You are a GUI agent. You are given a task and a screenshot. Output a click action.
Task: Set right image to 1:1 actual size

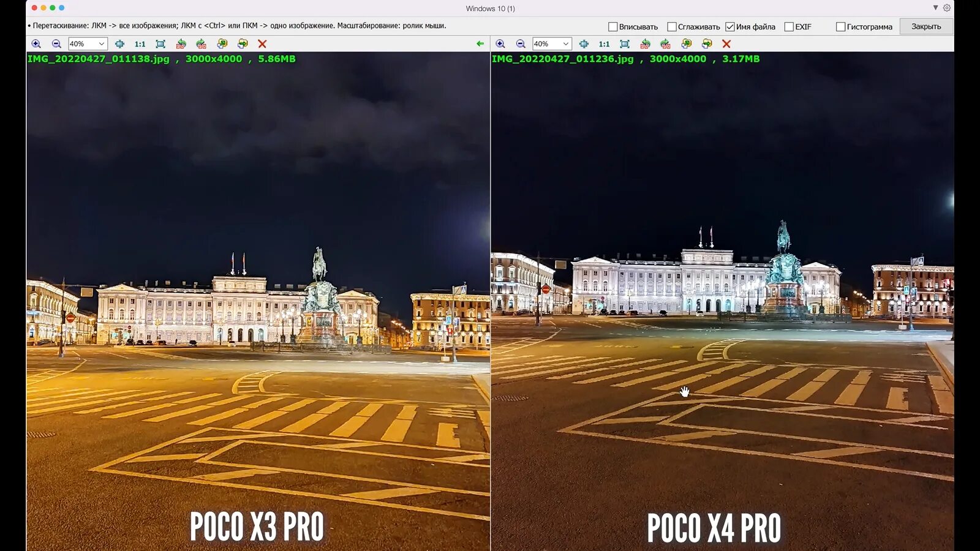[x=604, y=44]
